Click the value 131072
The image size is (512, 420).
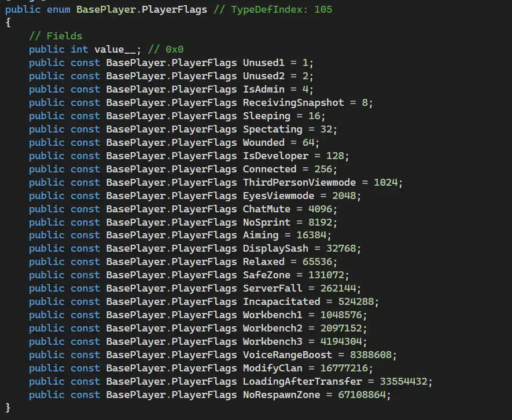coord(326,275)
